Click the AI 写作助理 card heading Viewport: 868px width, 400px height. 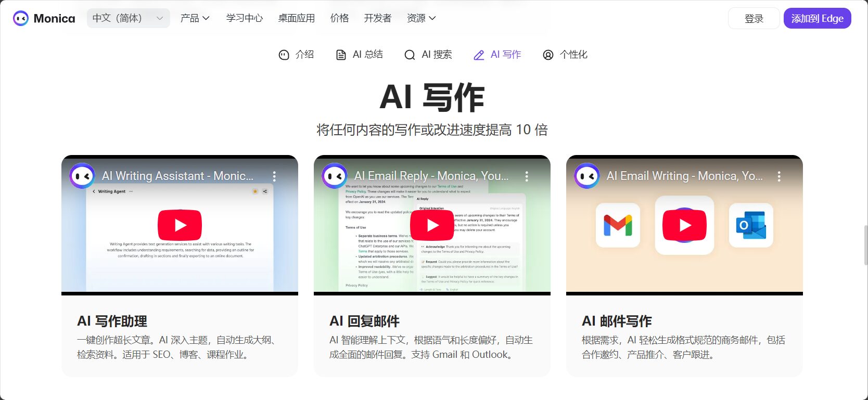[112, 321]
